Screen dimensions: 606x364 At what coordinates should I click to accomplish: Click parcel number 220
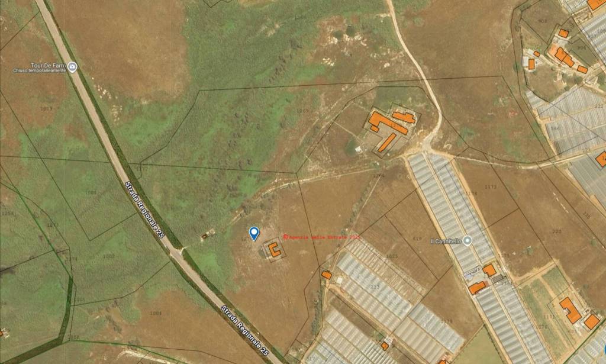(556, 231)
